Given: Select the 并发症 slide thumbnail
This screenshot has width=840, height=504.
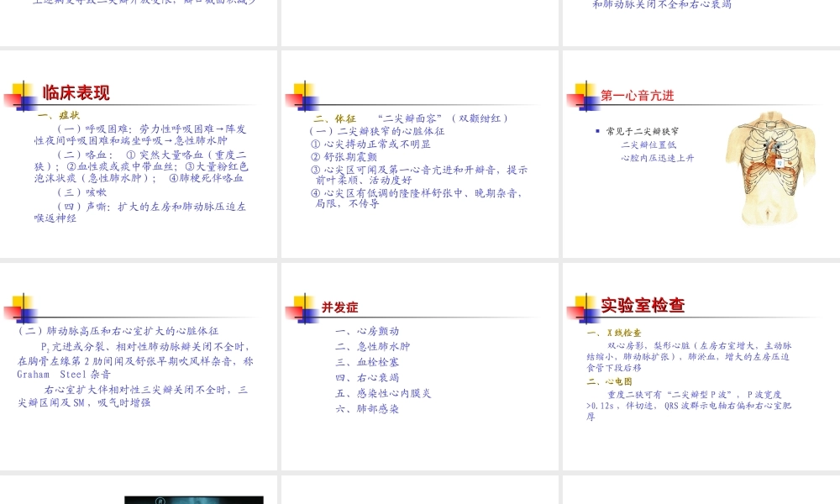Looking at the screenshot, I should click(x=418, y=365).
